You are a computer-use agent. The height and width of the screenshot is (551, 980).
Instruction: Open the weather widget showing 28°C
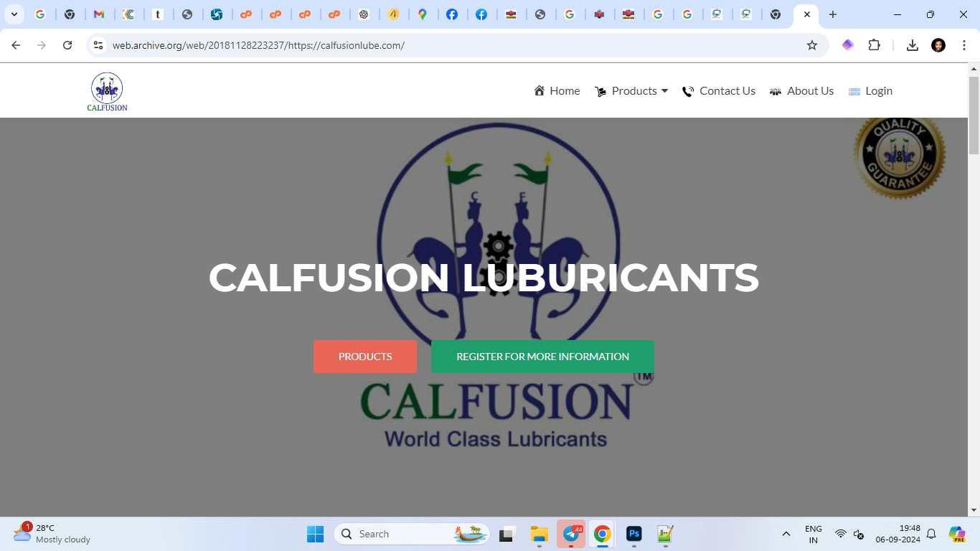52,534
